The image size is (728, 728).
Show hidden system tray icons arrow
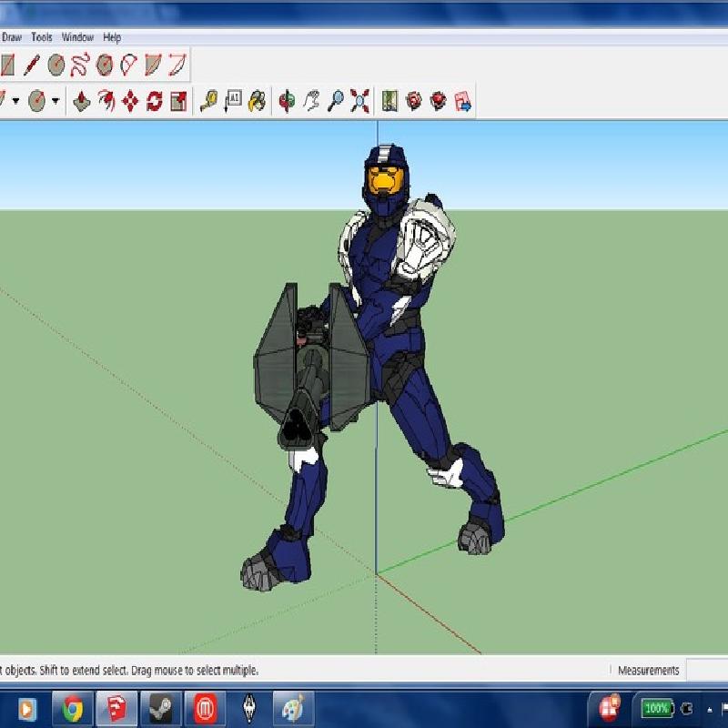pos(709,709)
